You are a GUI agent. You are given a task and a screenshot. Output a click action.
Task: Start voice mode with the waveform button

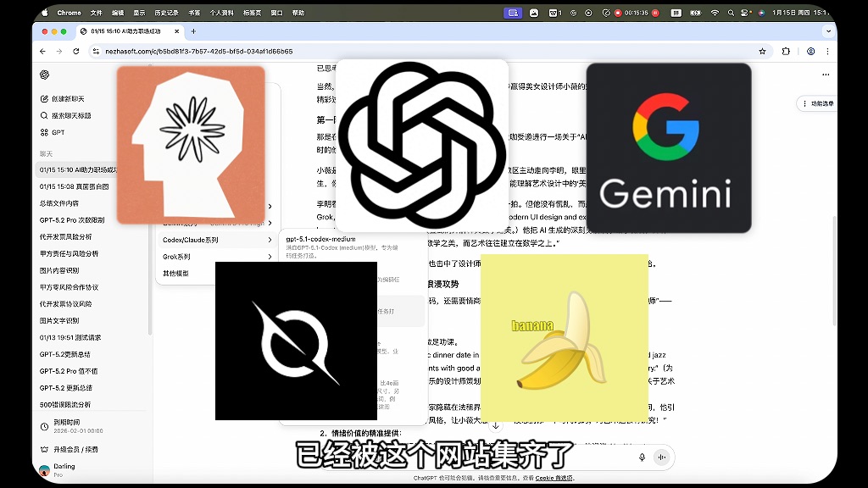(x=661, y=457)
